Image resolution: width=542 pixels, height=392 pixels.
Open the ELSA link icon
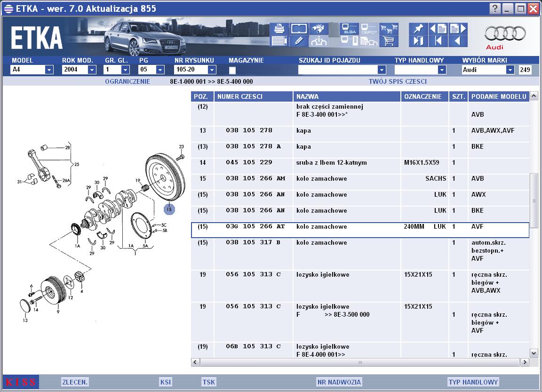pos(349,29)
